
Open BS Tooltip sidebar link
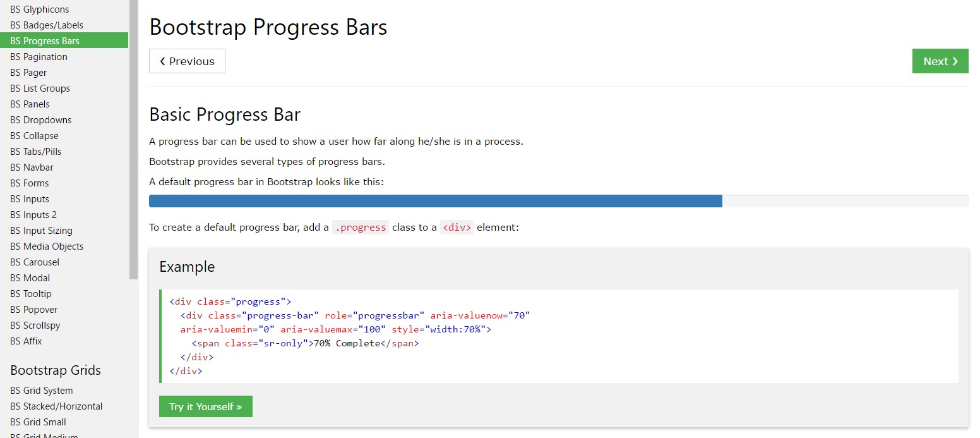31,294
